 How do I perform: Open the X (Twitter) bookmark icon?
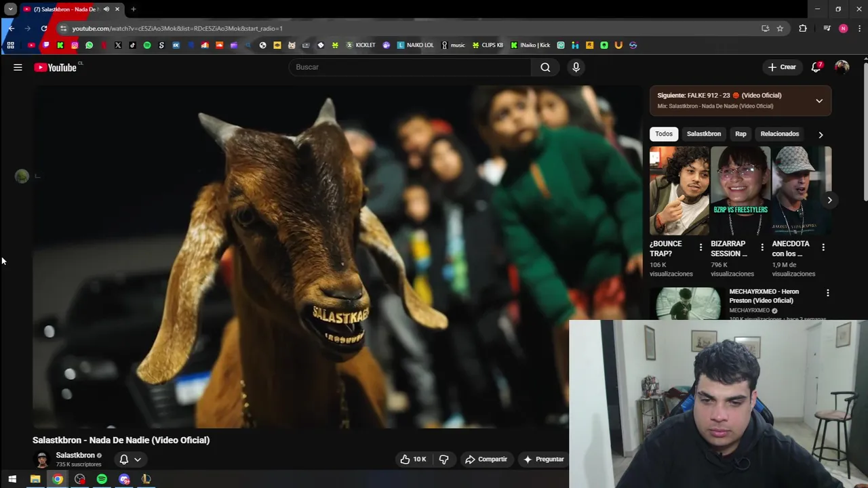tap(118, 45)
